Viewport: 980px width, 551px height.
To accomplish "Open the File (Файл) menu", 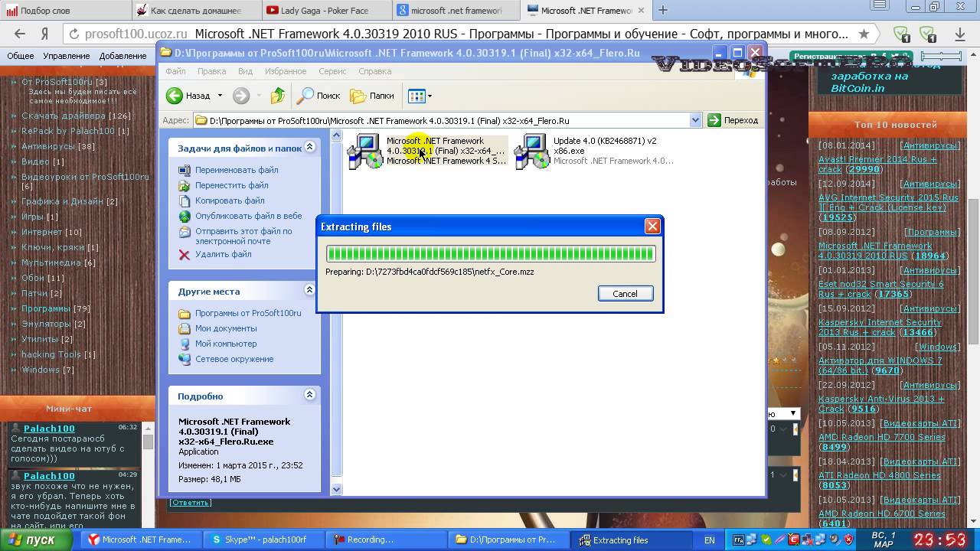I will (175, 71).
